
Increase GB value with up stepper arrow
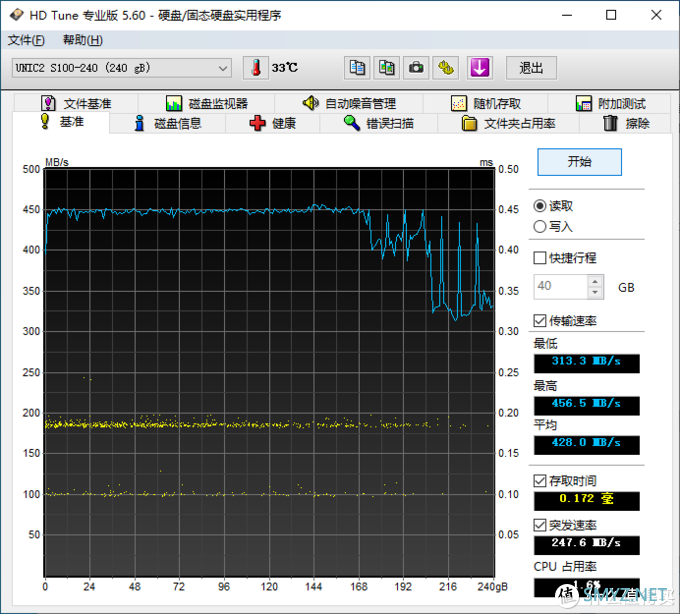point(595,281)
